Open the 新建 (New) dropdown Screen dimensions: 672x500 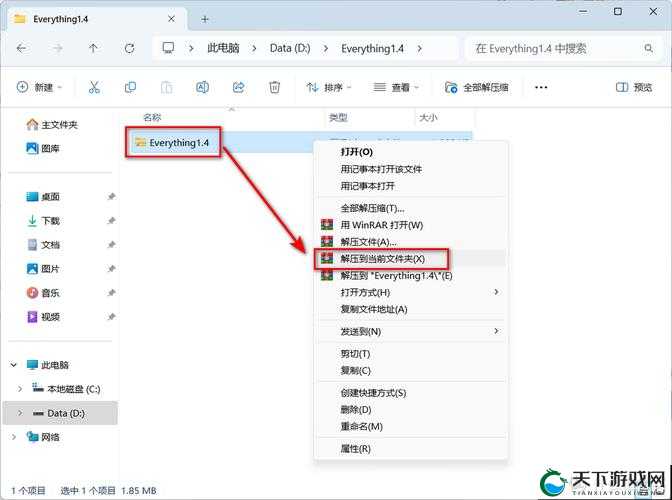coord(39,87)
